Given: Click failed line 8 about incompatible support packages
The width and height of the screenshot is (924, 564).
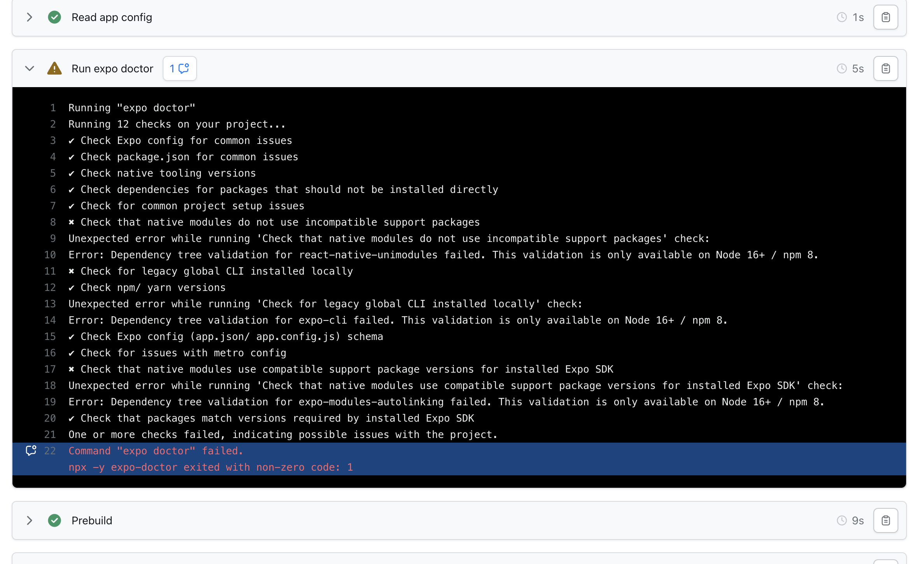Looking at the screenshot, I should (x=274, y=222).
